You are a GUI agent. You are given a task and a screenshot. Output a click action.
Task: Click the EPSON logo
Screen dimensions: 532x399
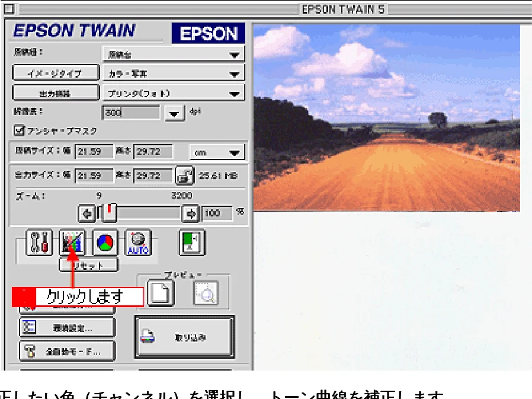tap(209, 33)
